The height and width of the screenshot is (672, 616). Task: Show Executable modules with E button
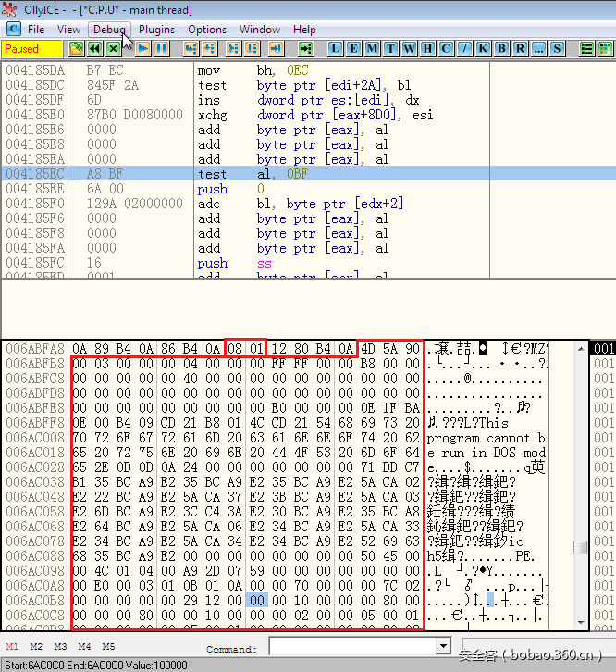pos(353,48)
